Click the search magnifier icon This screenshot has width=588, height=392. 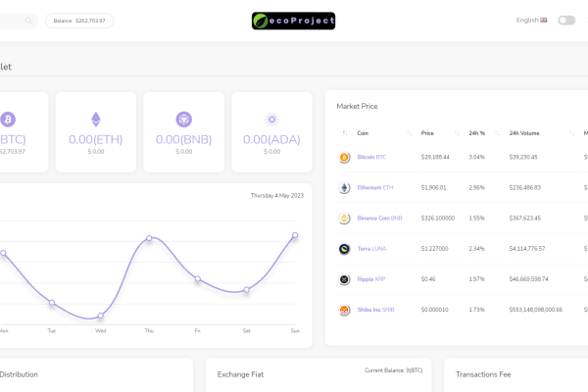tap(28, 21)
